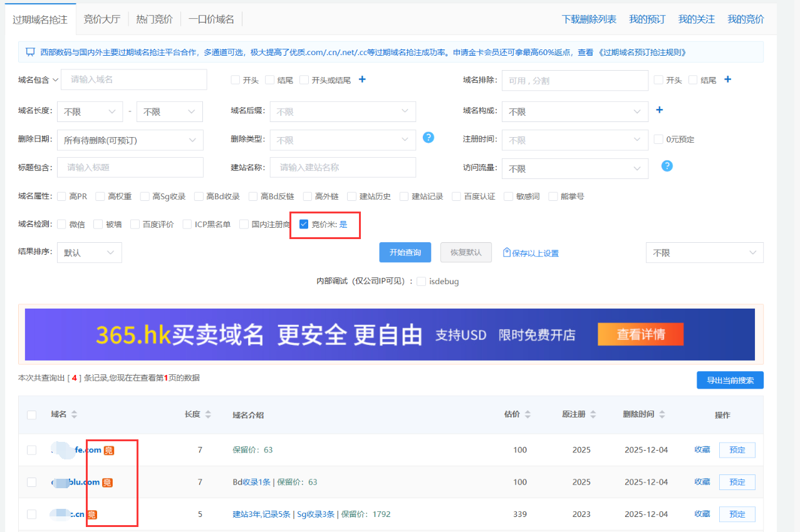Viewport: 800px width, 532px height.
Task: Tick the 0元预定 checkbox
Action: click(658, 140)
